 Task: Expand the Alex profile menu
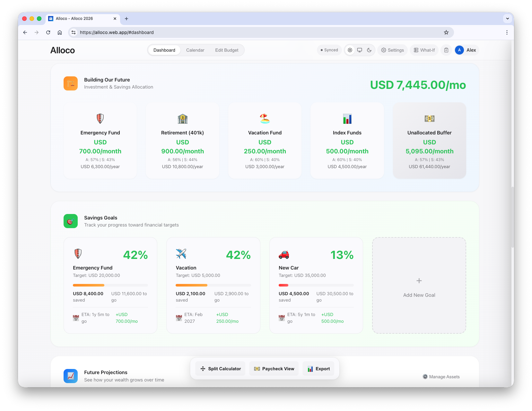click(x=466, y=50)
